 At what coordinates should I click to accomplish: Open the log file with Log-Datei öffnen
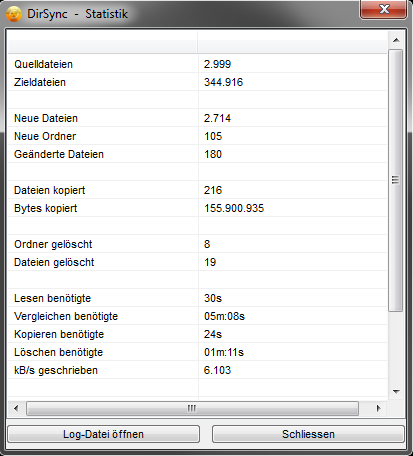[x=103, y=434]
